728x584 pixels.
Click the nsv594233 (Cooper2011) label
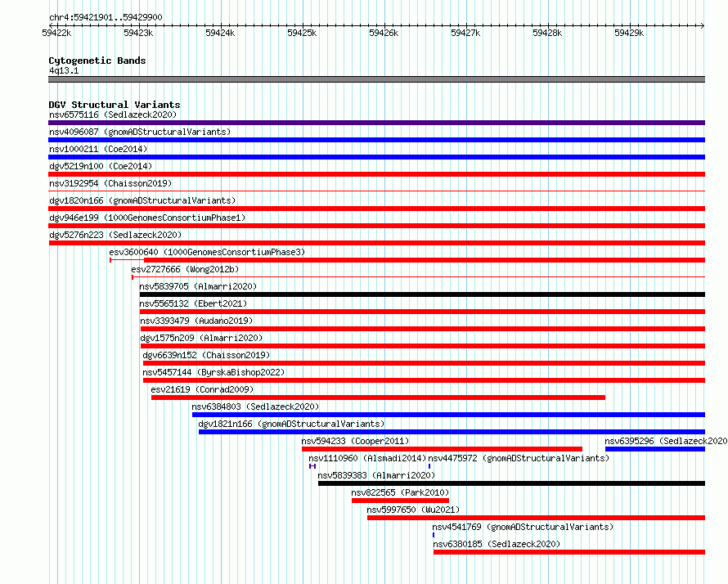(355, 441)
